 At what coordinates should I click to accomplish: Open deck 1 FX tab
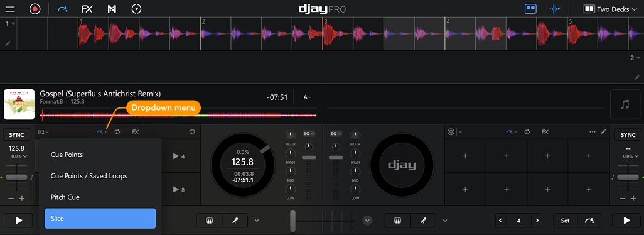[135, 132]
